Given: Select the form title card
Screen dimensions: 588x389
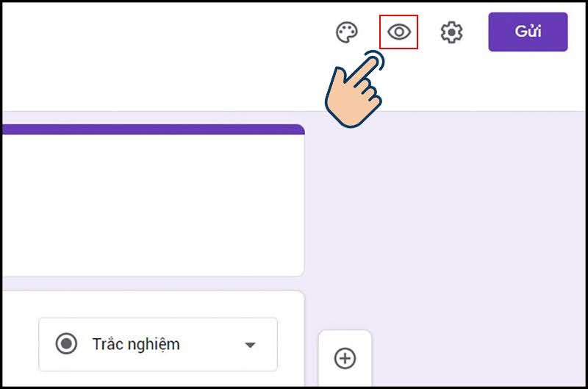Looking at the screenshot, I should click(x=147, y=206).
